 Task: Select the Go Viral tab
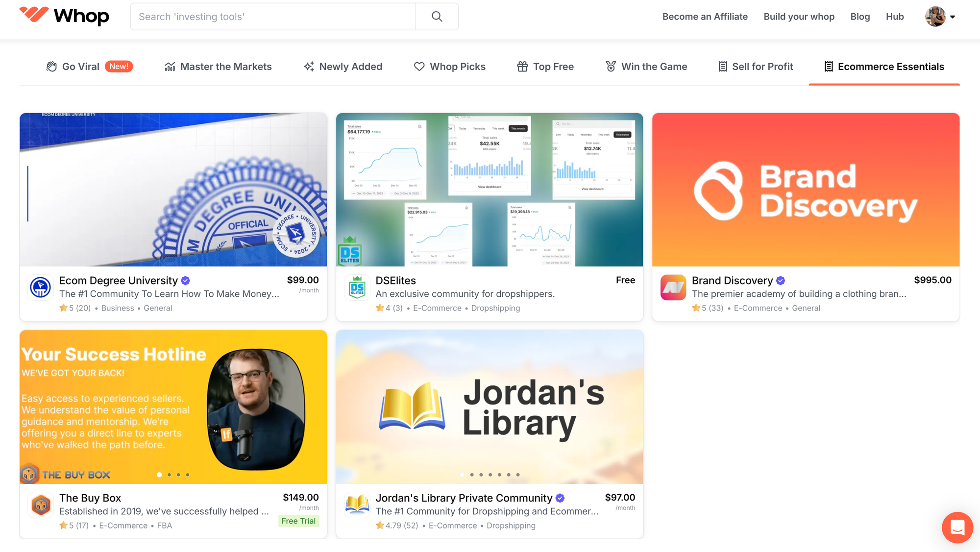coord(89,67)
